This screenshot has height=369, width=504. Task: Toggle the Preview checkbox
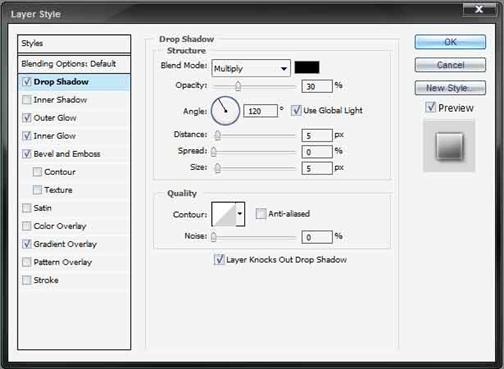pos(430,107)
